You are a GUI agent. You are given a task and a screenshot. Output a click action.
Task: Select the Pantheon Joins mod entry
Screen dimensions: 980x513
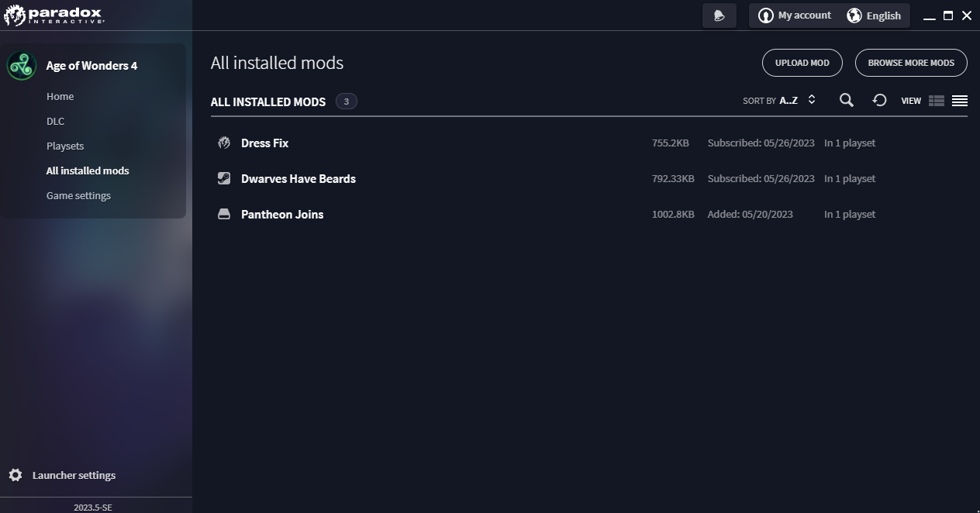pyautogui.click(x=282, y=214)
